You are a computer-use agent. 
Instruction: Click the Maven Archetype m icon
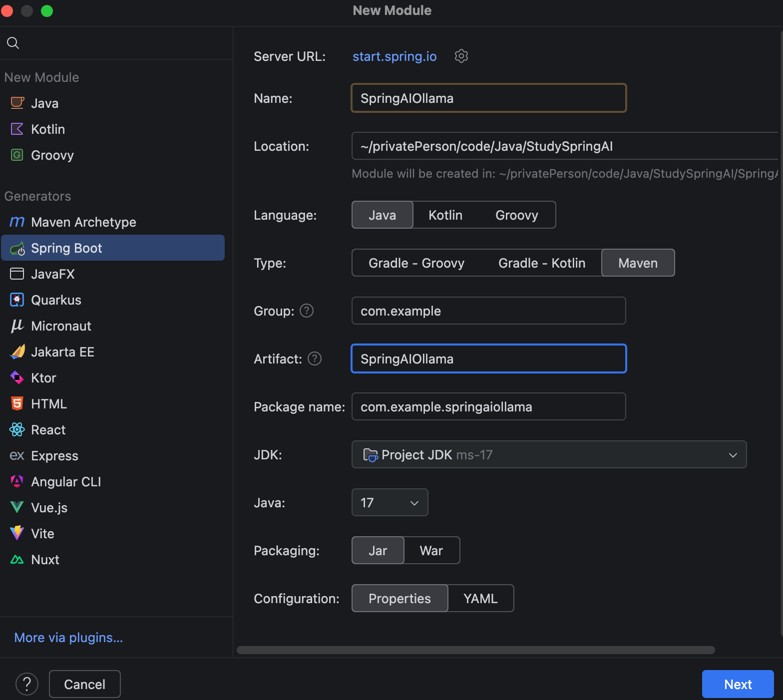click(17, 222)
